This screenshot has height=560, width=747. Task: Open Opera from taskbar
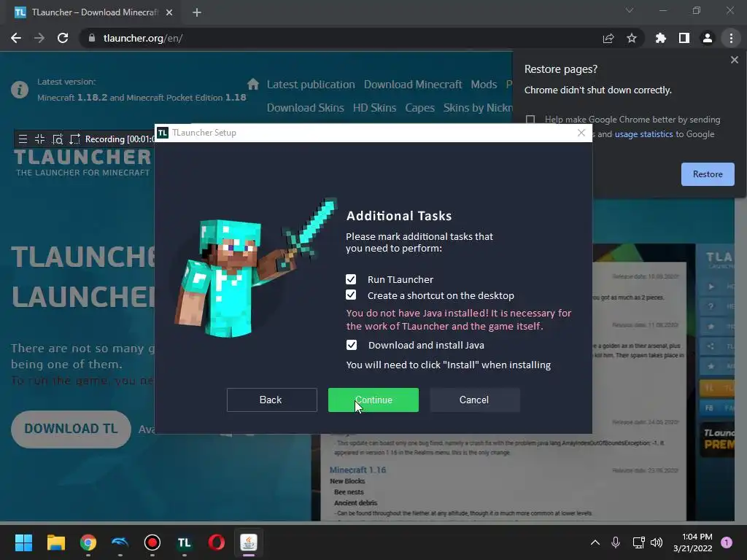216,542
